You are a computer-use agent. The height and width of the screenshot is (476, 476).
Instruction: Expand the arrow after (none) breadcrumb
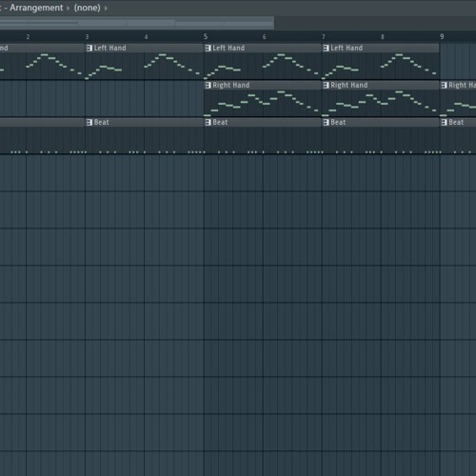tap(106, 8)
